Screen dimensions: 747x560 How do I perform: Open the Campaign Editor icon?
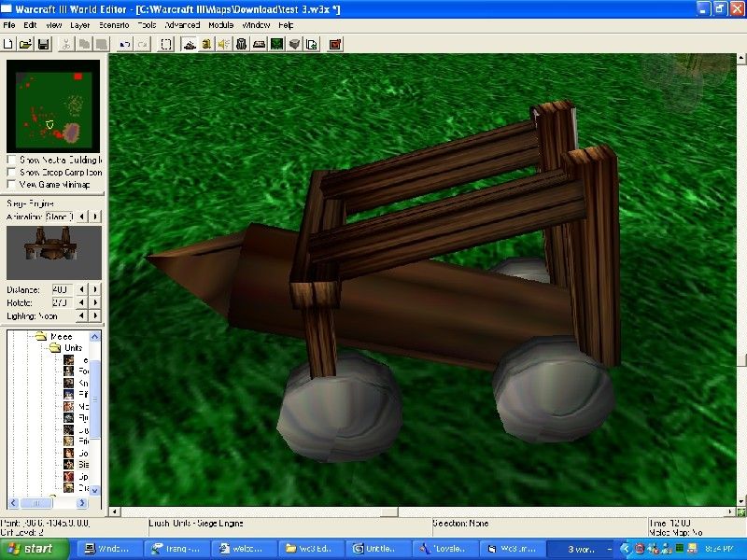pyautogui.click(x=260, y=44)
